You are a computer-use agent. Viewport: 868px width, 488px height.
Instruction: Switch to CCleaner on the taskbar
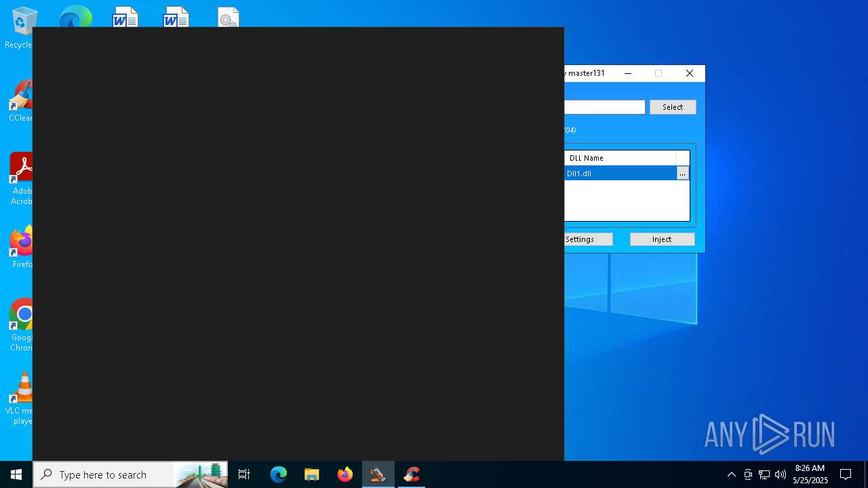(412, 474)
